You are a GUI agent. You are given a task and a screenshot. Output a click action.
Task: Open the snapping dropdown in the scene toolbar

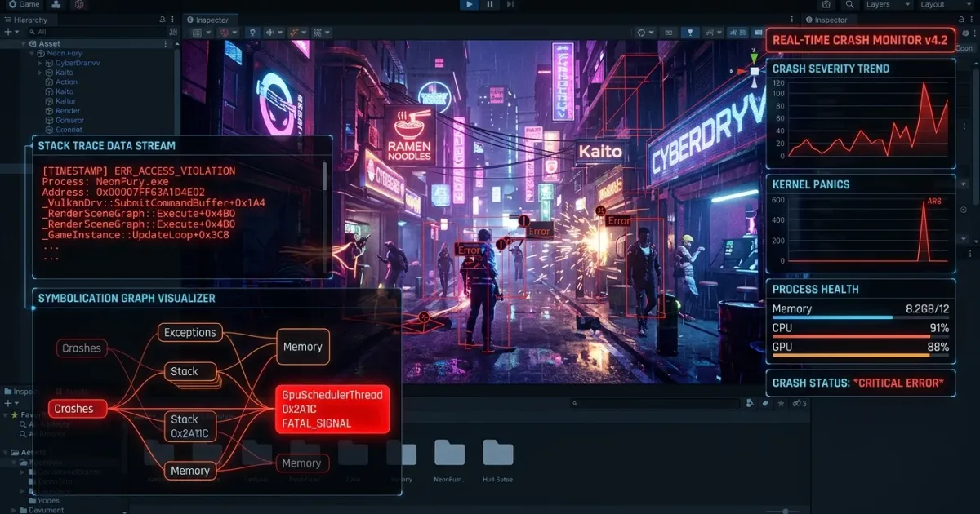click(x=715, y=33)
